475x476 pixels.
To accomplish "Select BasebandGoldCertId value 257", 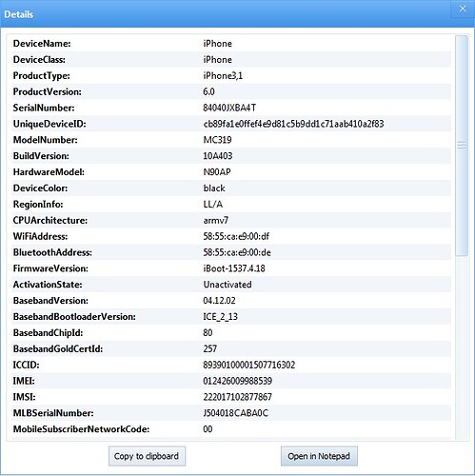I will 210,348.
